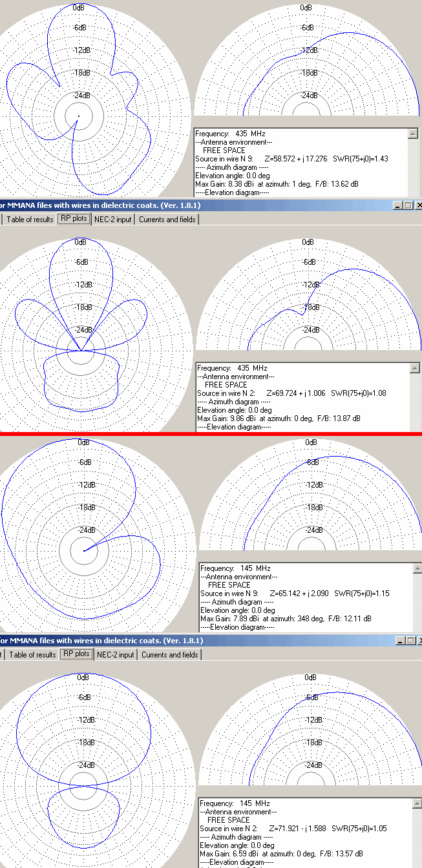Minimize the upper MMANA window
422x868 pixels.
point(397,205)
